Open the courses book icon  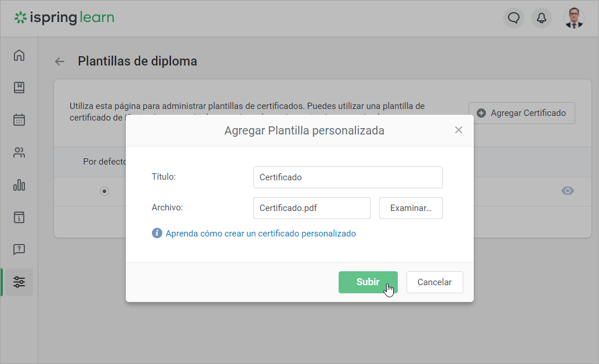point(19,88)
